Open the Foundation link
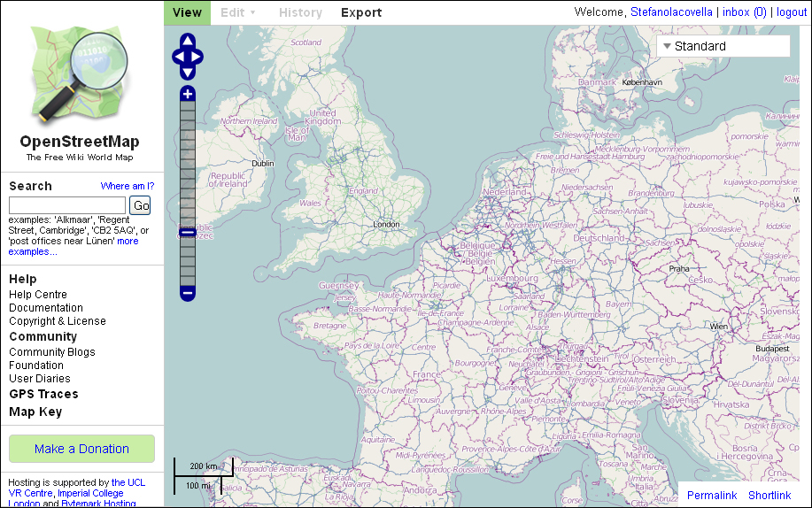 pos(35,366)
